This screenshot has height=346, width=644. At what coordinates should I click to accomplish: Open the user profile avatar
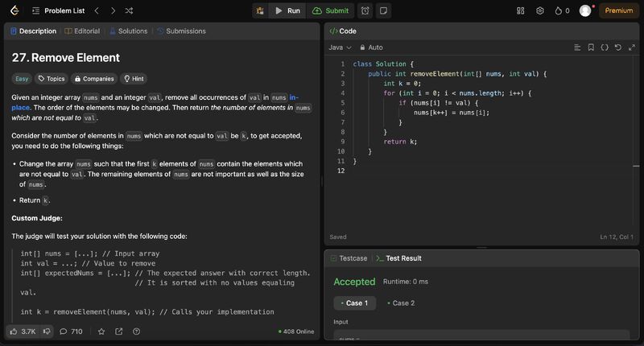[x=585, y=10]
